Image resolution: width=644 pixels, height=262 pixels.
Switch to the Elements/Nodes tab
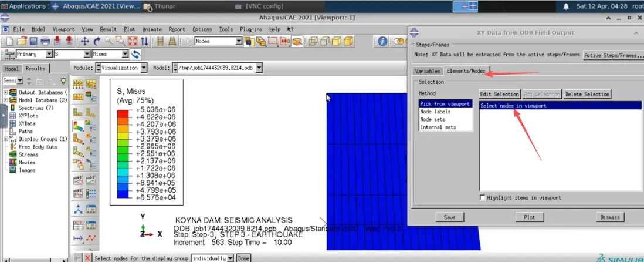466,70
